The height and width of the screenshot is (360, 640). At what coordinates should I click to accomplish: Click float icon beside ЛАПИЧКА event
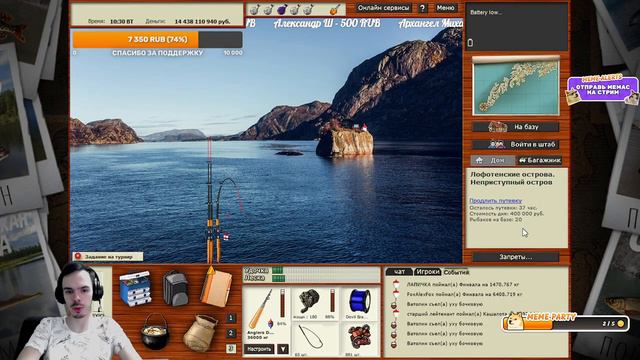point(395,284)
